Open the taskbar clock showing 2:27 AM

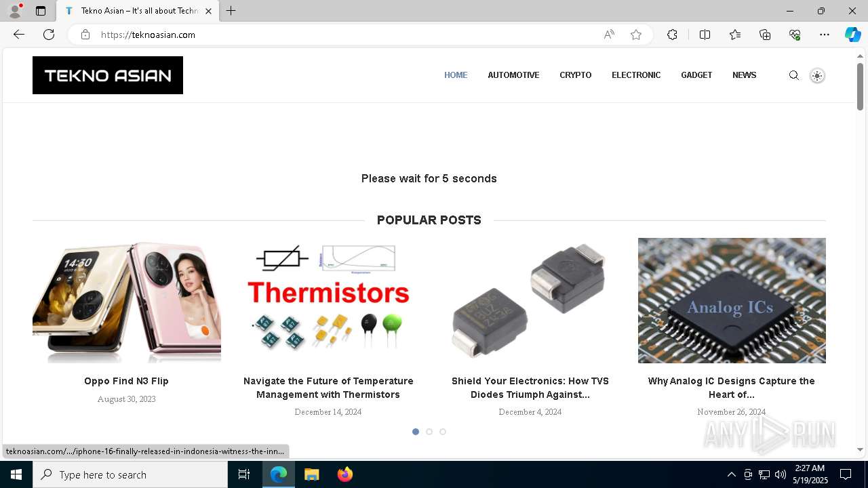[x=810, y=474]
